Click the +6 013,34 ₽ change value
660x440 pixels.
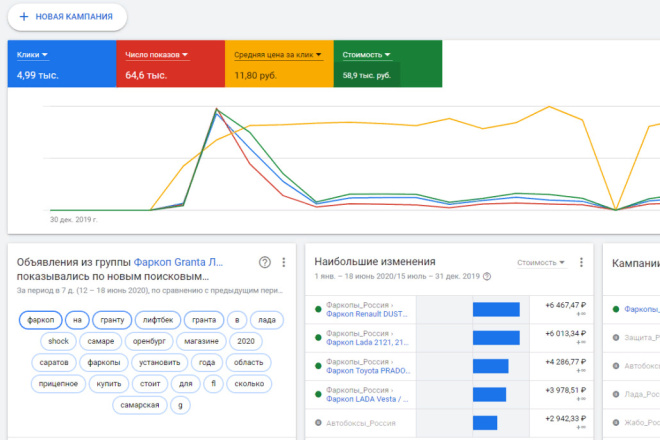click(565, 333)
